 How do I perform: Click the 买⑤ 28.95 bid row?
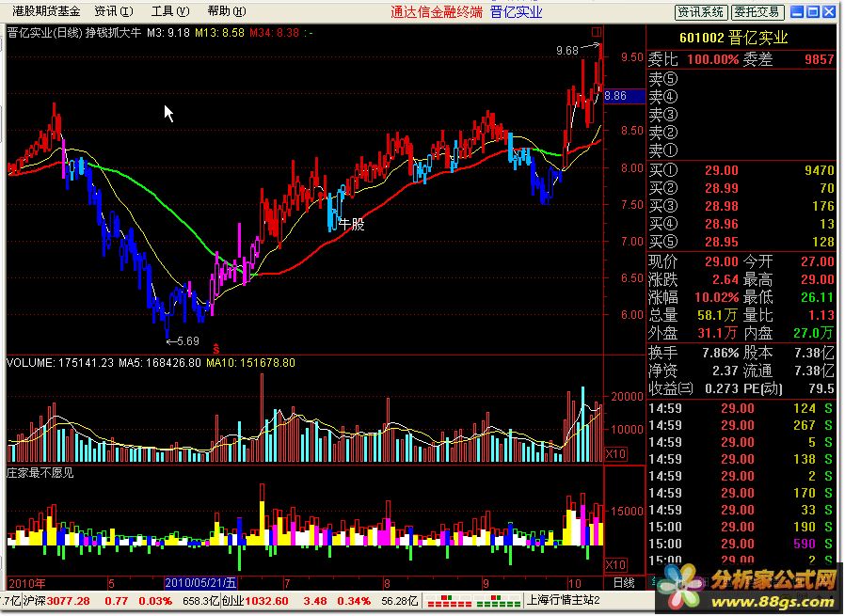coord(741,242)
